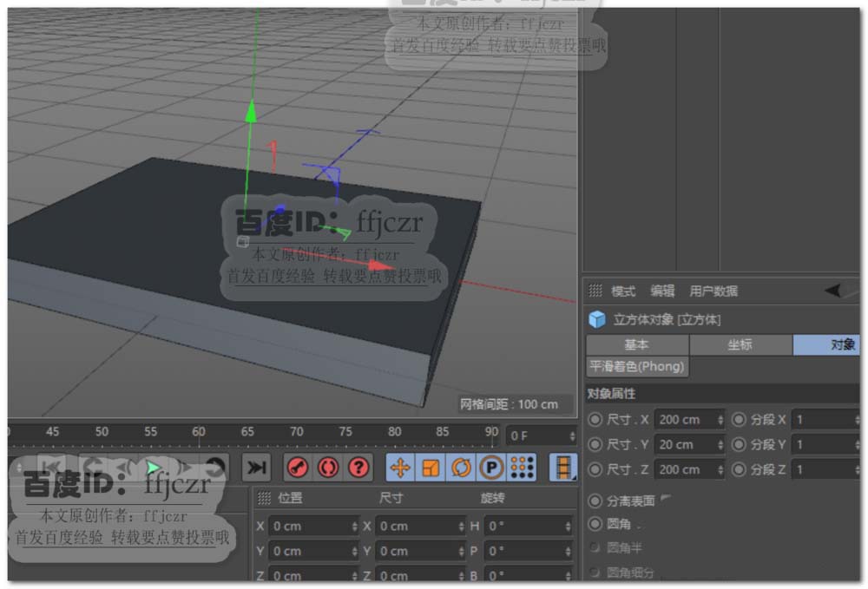The height and width of the screenshot is (589, 868).
Task: Open the 用户数据 menu
Action: click(x=713, y=291)
